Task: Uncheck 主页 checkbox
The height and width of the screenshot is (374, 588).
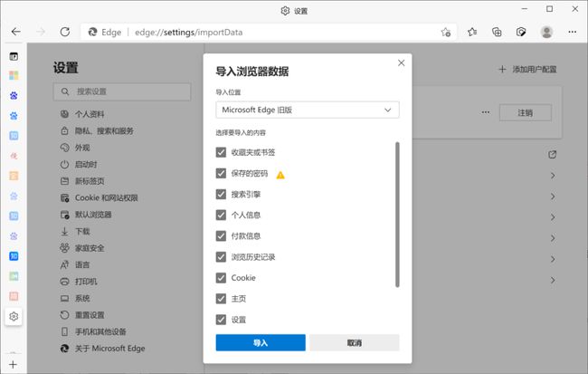Action: 221,299
